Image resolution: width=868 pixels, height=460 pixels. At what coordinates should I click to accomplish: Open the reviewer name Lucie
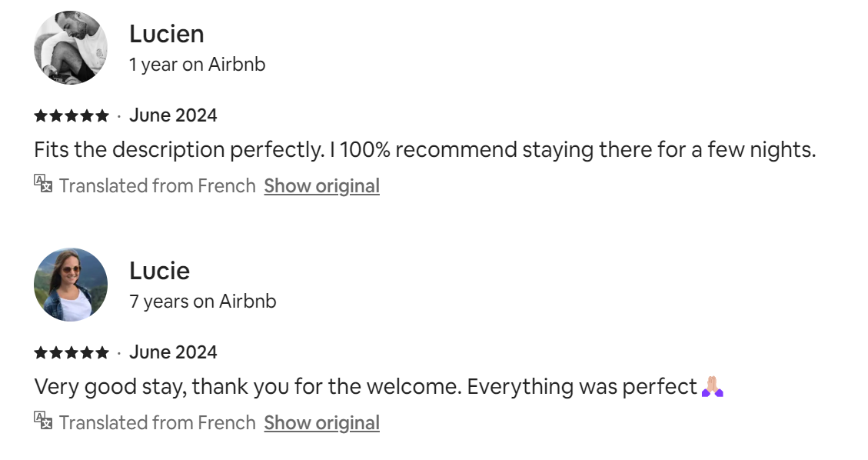[x=159, y=271]
